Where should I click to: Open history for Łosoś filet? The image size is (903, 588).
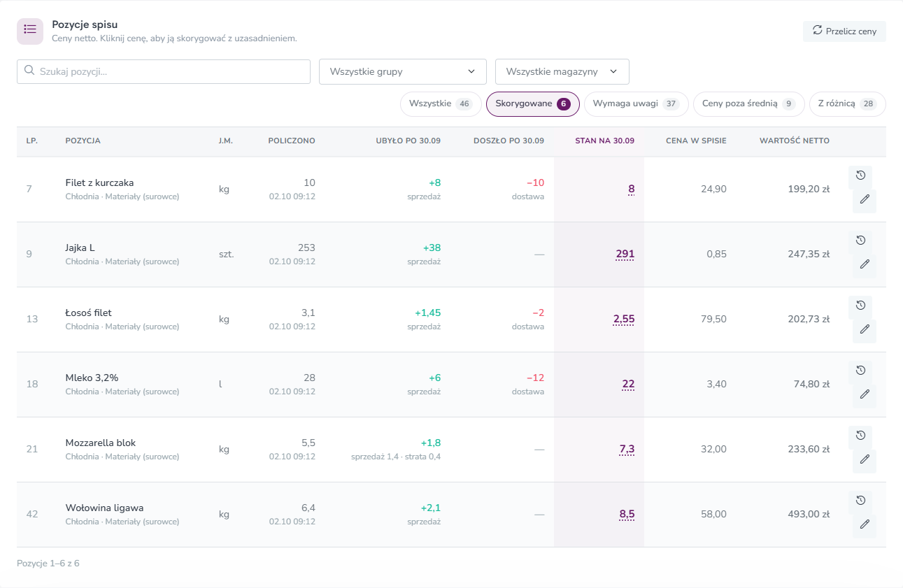point(860,306)
